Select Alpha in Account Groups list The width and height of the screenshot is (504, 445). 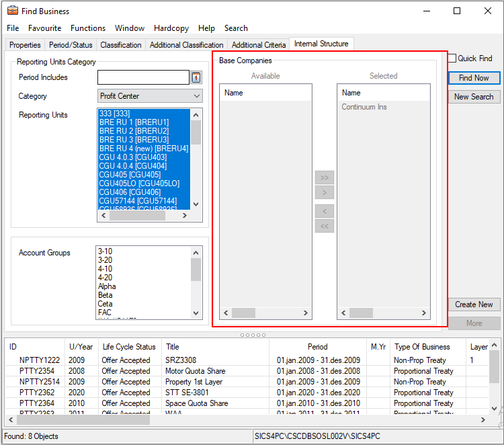pyautogui.click(x=107, y=286)
